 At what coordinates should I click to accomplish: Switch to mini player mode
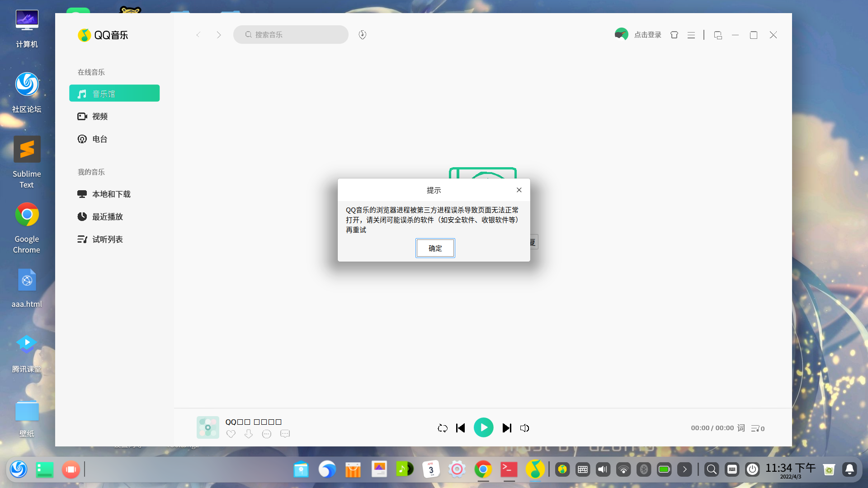tap(718, 34)
